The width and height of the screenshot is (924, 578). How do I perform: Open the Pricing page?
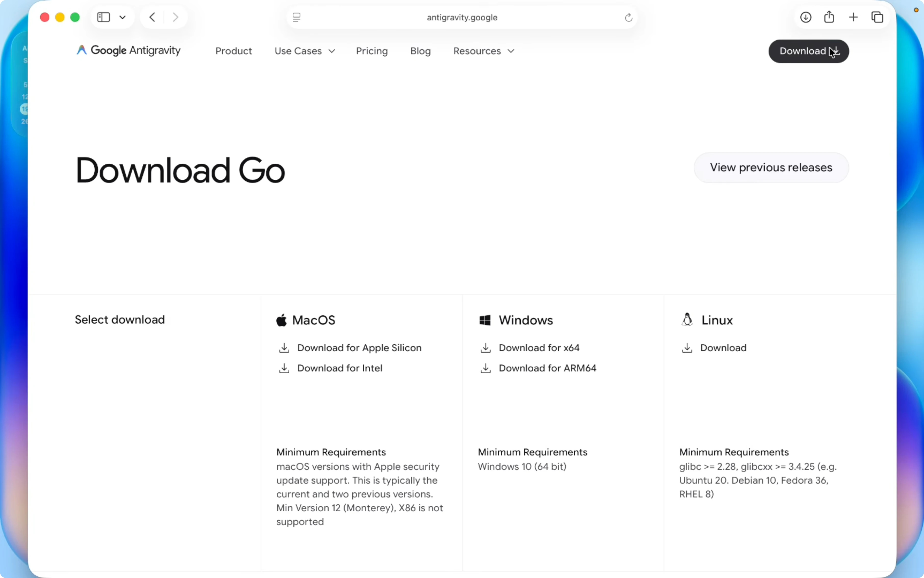point(372,51)
